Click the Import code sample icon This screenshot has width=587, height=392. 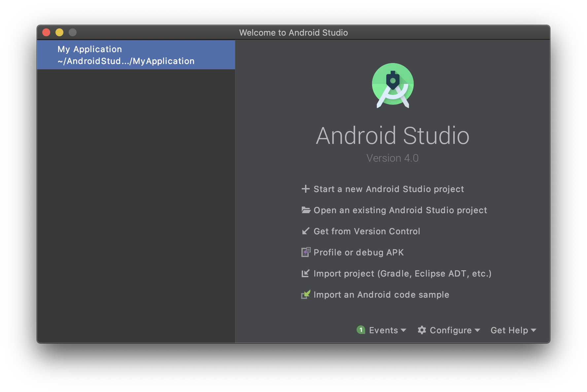[306, 294]
